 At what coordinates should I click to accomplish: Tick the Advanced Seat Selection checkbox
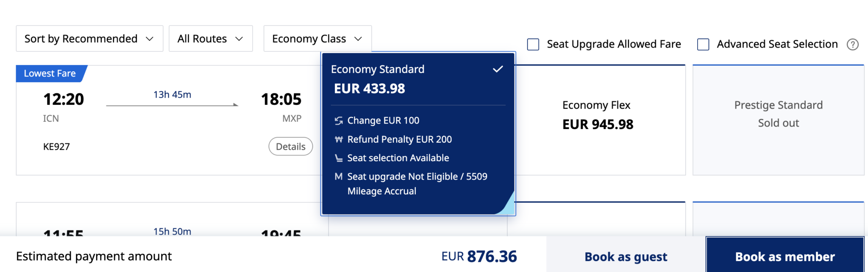[x=703, y=45]
